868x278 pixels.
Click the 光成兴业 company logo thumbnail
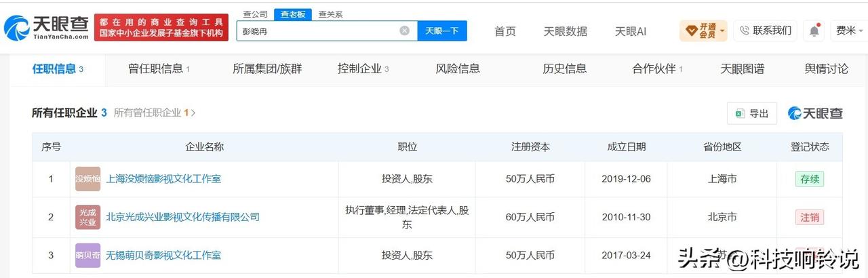point(87,217)
